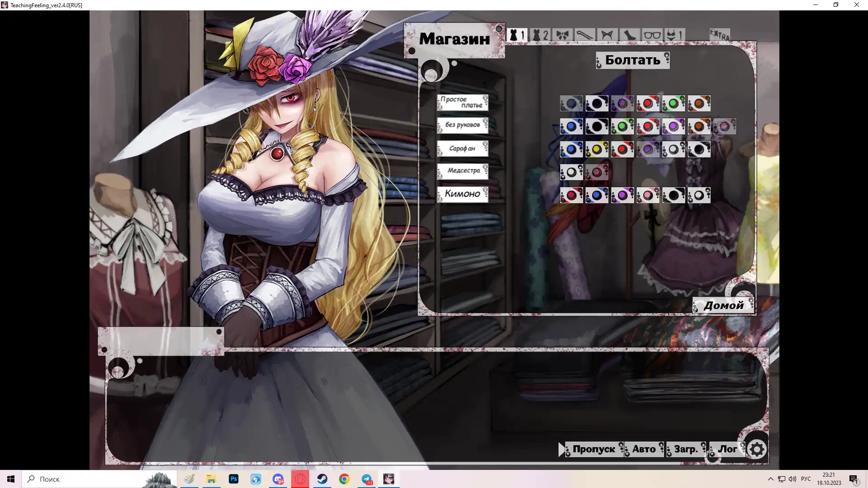The width and height of the screenshot is (868, 488).
Task: Pick yellow swatch in Сарафан row
Action: (x=597, y=149)
